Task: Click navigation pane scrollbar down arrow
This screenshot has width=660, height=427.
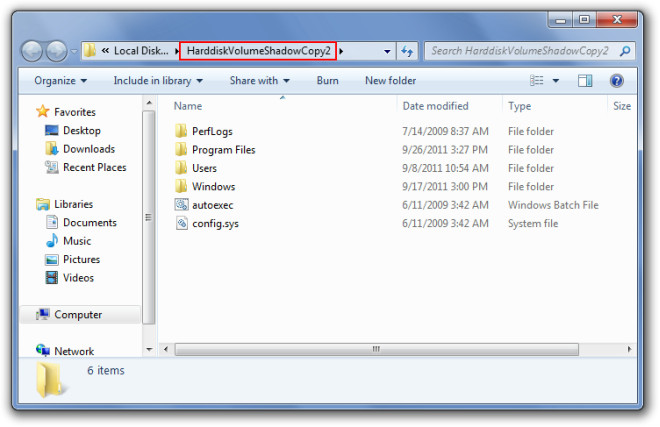Action: [x=149, y=350]
